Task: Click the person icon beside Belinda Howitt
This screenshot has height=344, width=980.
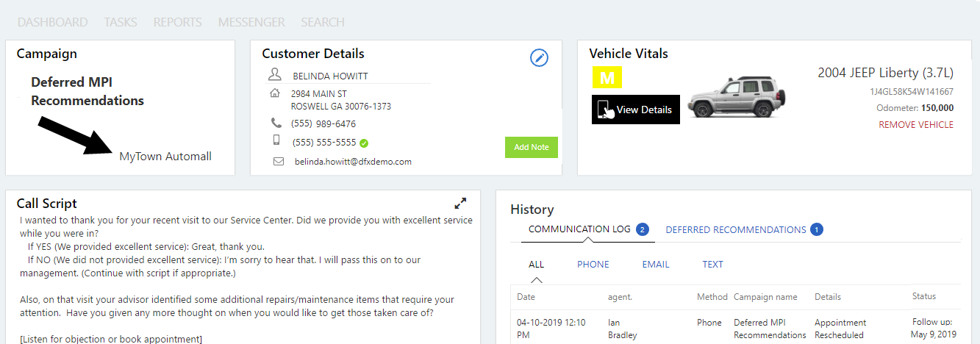Action: [275, 75]
